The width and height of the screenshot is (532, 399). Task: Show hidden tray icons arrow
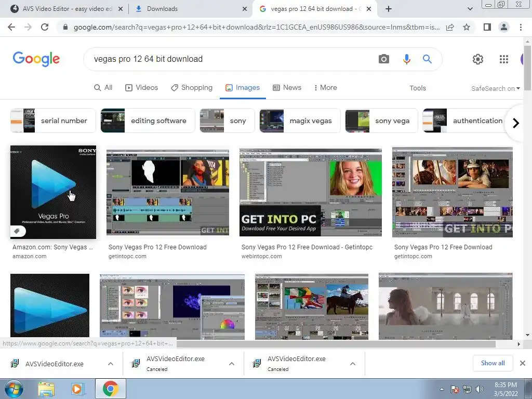(x=442, y=390)
